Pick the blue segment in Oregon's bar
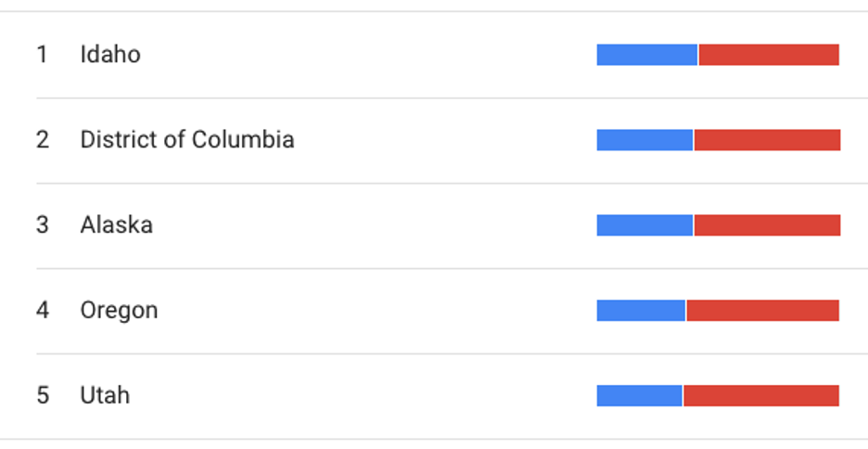868x449 pixels. click(x=641, y=311)
